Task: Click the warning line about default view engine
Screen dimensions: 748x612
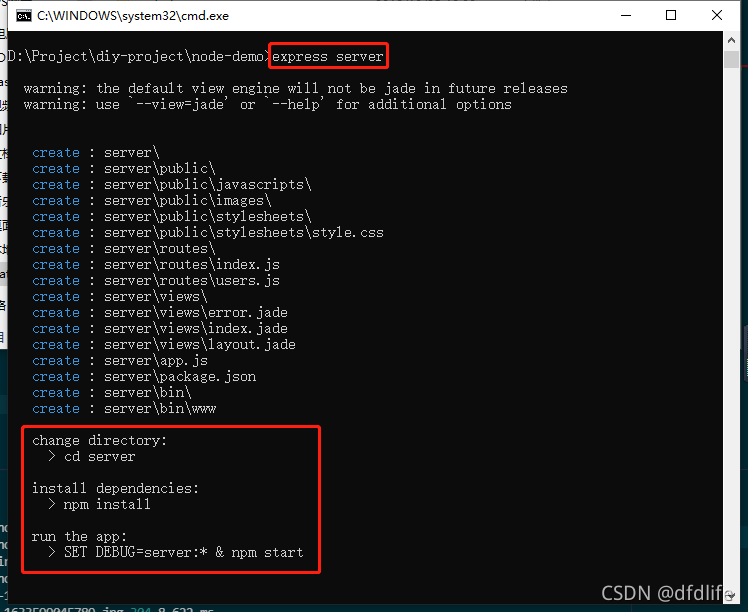Action: click(x=296, y=89)
